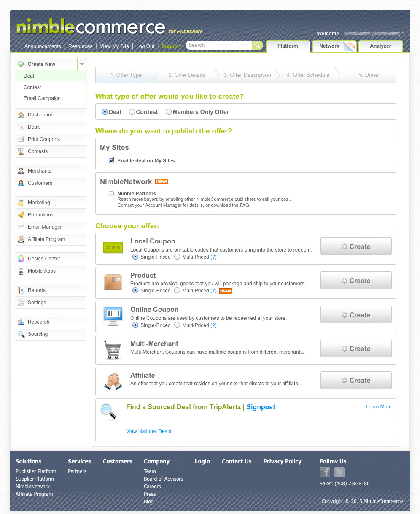Image resolution: width=420 pixels, height=514 pixels.
Task: Open the Twitter page icon in footer
Action: [x=339, y=472]
